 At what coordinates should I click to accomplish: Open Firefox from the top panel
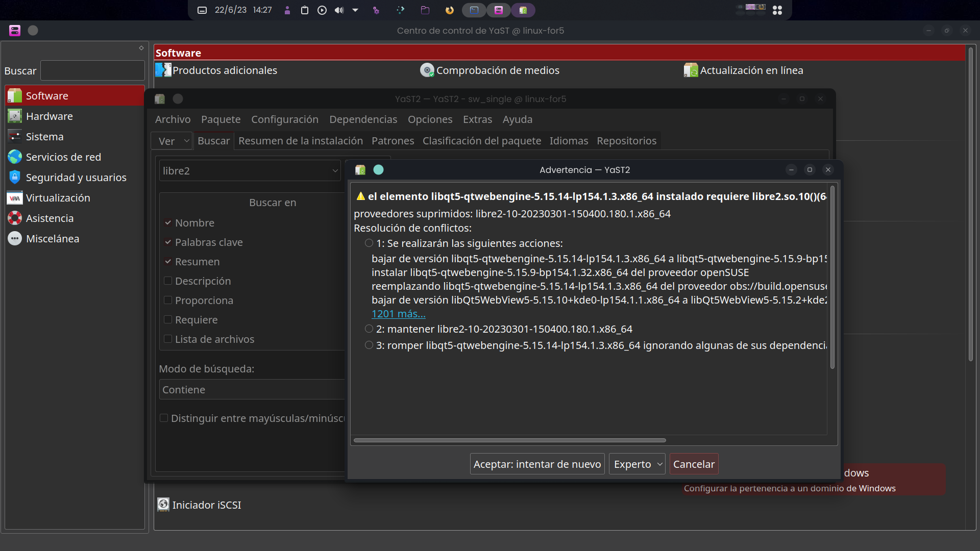(x=449, y=10)
